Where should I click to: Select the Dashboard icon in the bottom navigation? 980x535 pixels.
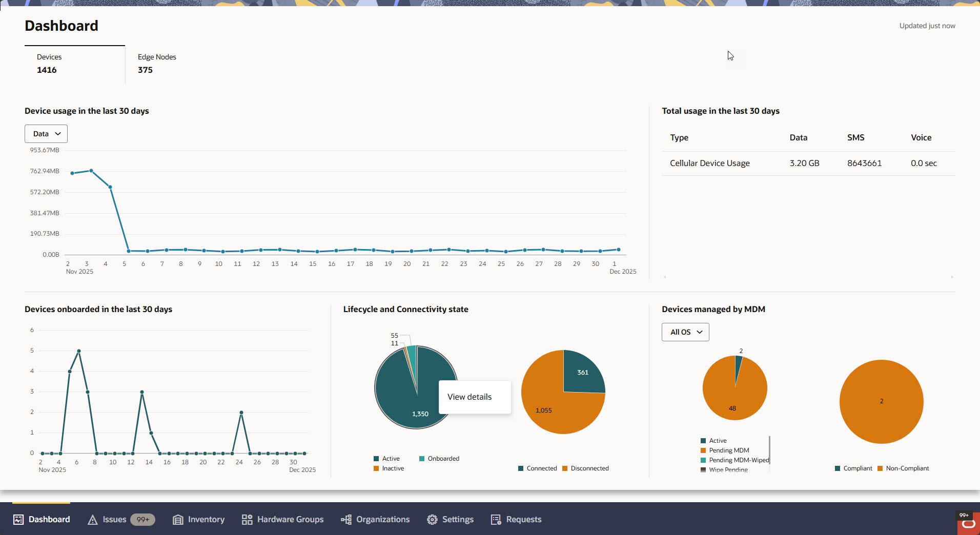click(18, 519)
